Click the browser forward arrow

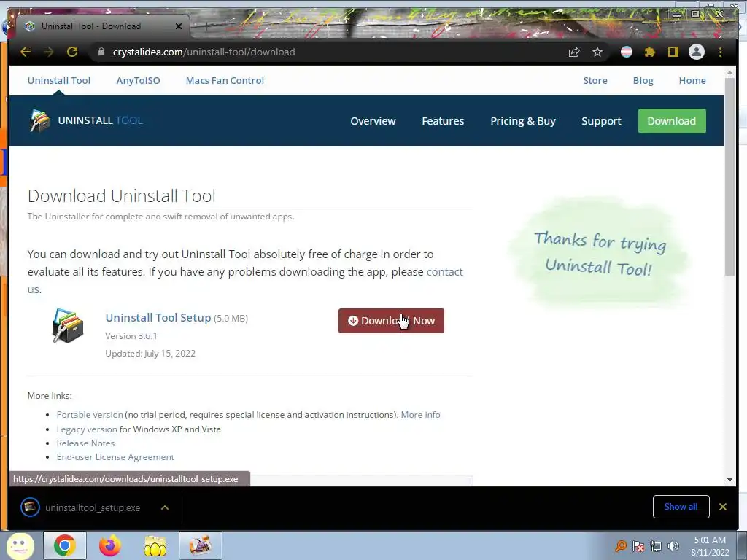pos(49,52)
